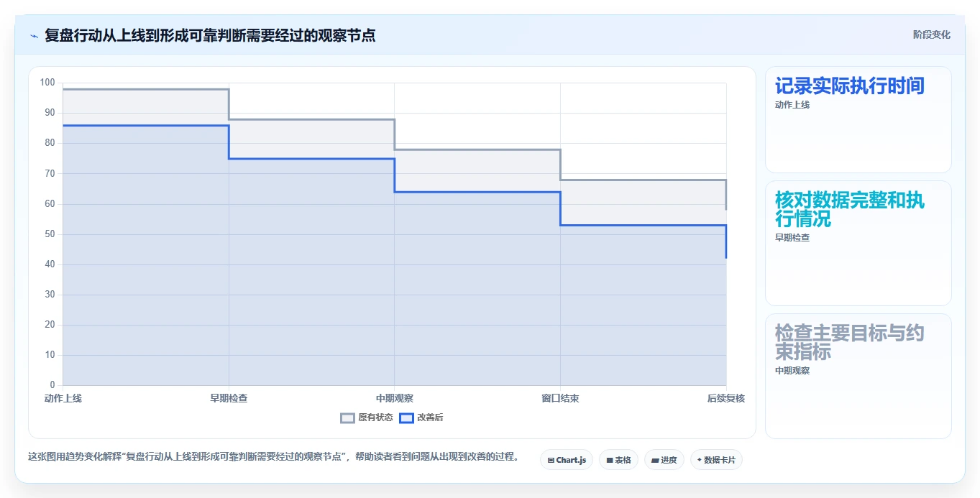Click the 中期观察 x-axis label
This screenshot has width=980, height=498.
(x=395, y=398)
